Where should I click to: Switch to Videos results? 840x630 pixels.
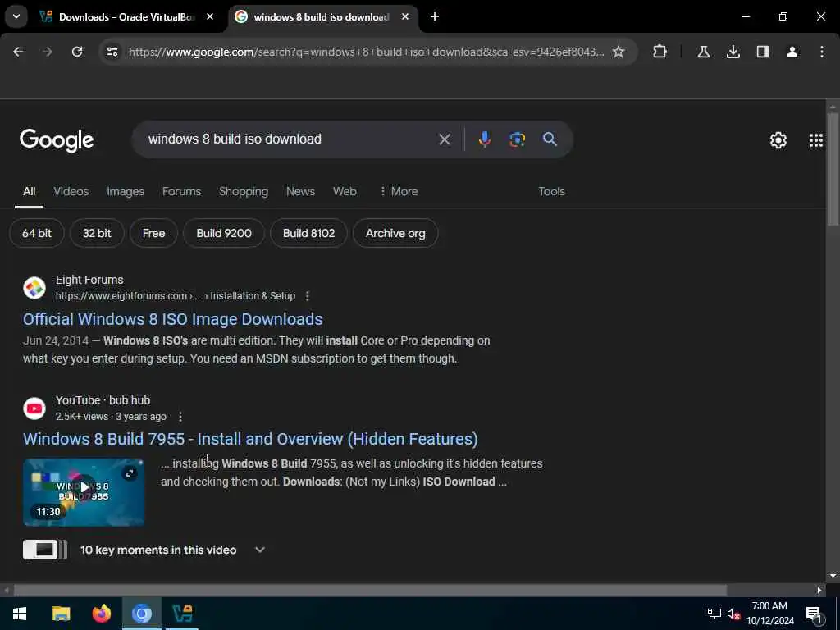71,192
